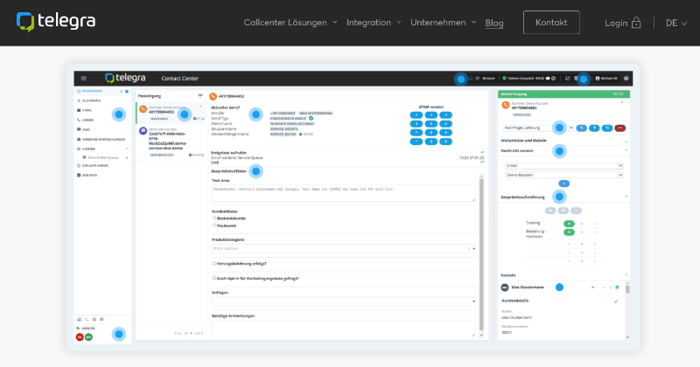Collapse the Nachricht senden section
Image resolution: width=700 pixels, height=367 pixels.
[x=626, y=150]
